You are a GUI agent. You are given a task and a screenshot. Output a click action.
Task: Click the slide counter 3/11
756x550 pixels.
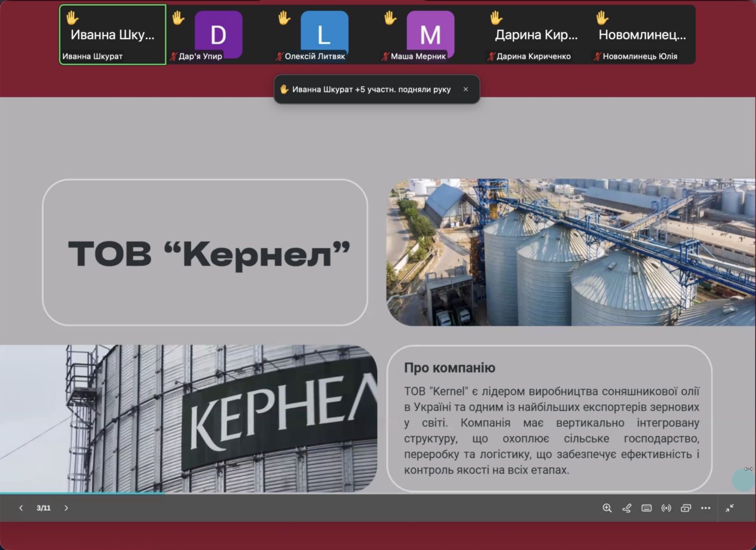click(x=43, y=508)
